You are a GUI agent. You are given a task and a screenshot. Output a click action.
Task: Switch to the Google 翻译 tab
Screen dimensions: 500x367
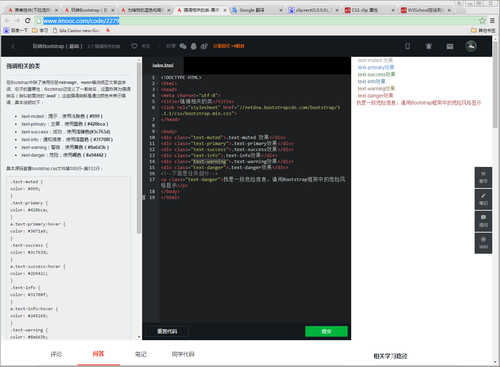point(256,10)
